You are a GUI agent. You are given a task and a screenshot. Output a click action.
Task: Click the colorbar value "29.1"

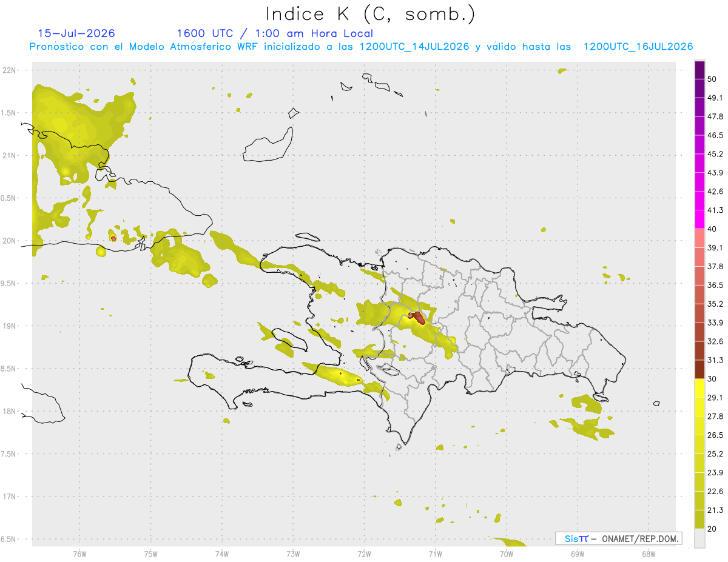click(x=715, y=397)
